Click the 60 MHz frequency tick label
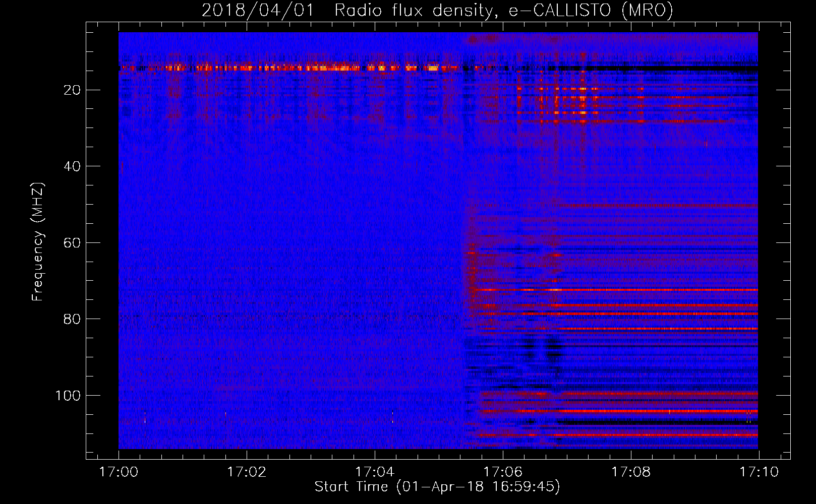This screenshot has height=504, width=816. tap(73, 243)
